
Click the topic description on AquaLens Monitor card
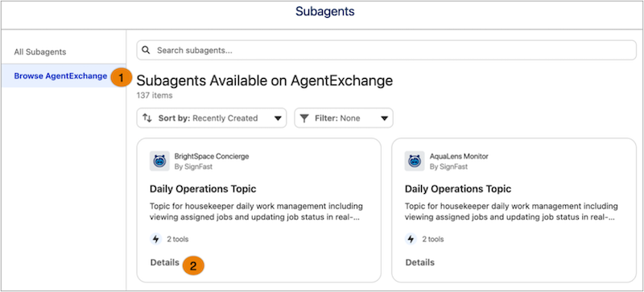click(511, 212)
